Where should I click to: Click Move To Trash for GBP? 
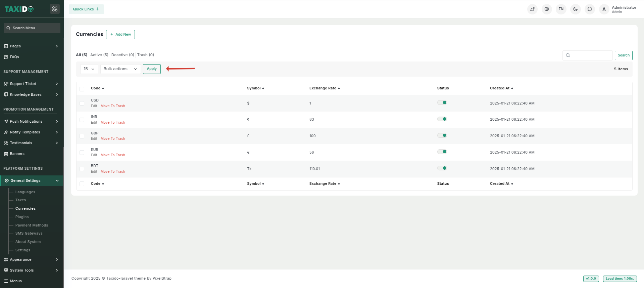pyautogui.click(x=113, y=138)
